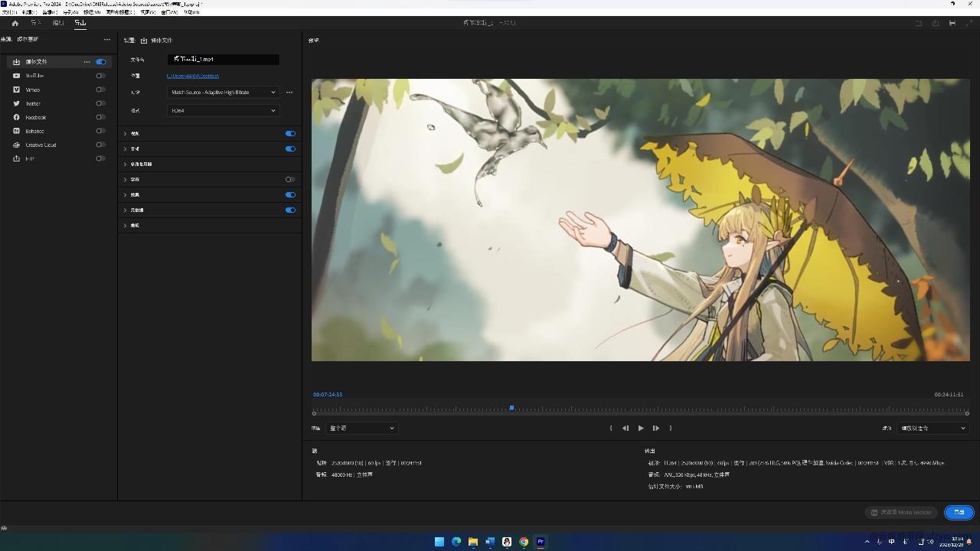Screen dimensions: 980x551
Task: Open Word from taskbar
Action: point(490,542)
